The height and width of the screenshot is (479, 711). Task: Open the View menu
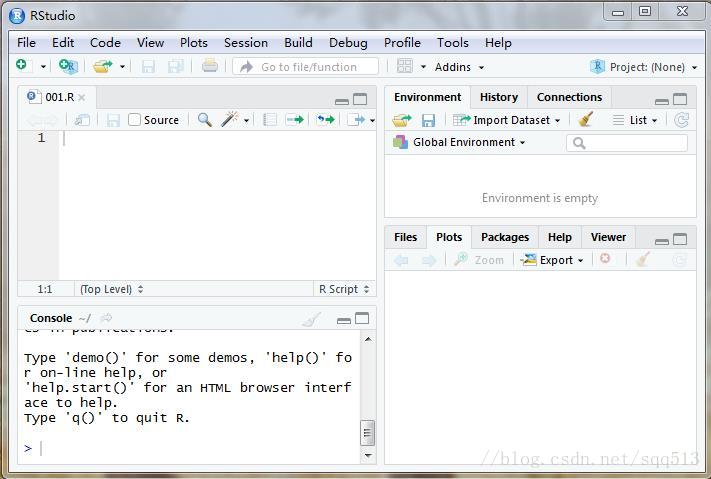[x=151, y=43]
